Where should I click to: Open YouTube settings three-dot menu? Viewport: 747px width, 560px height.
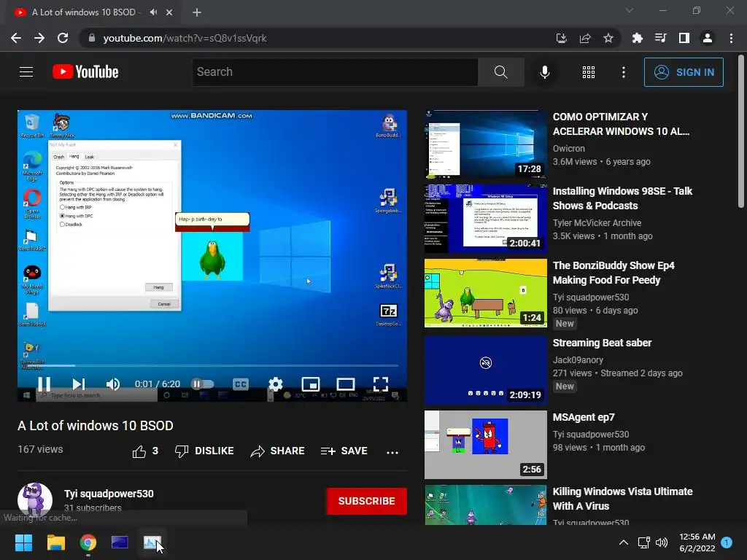point(623,72)
